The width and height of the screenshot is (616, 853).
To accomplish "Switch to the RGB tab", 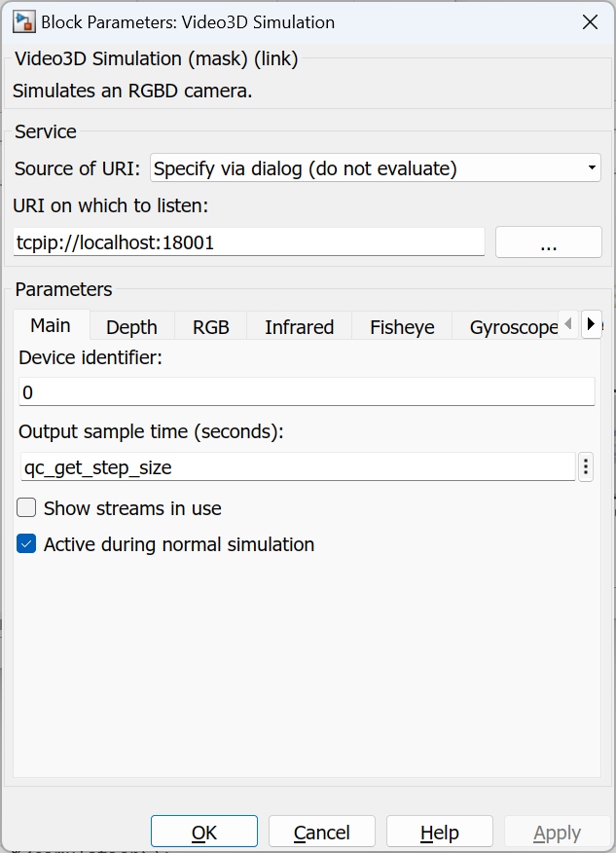I will point(210,327).
